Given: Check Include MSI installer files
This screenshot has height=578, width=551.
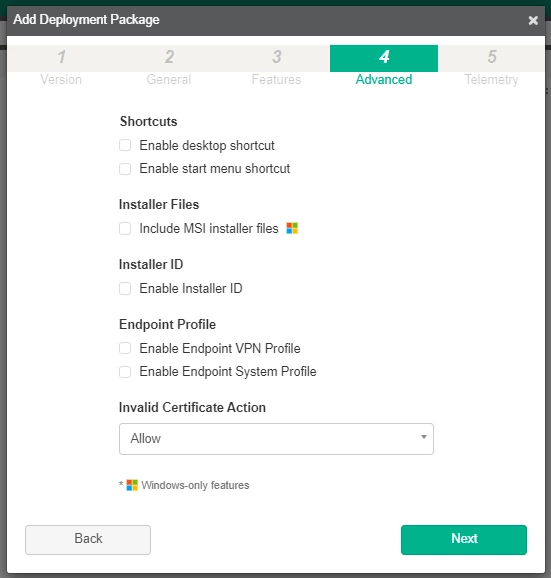Looking at the screenshot, I should tap(125, 229).
